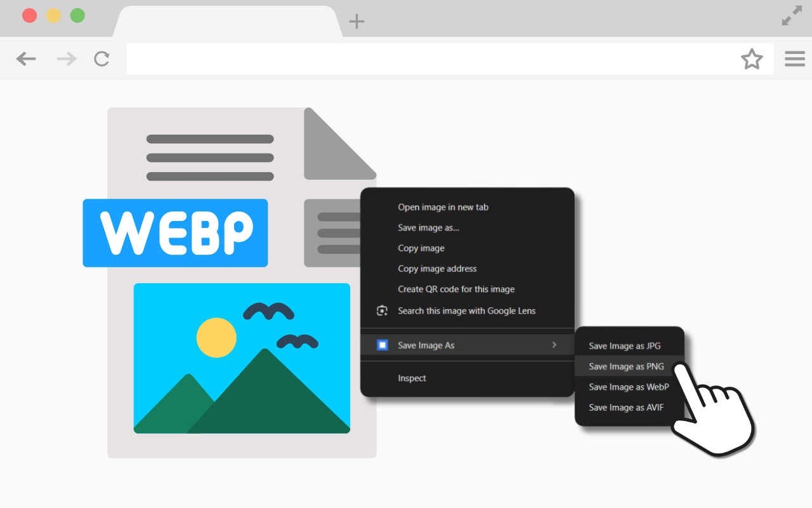The image size is (812, 508).
Task: Select Copy image address
Action: pyautogui.click(x=437, y=269)
